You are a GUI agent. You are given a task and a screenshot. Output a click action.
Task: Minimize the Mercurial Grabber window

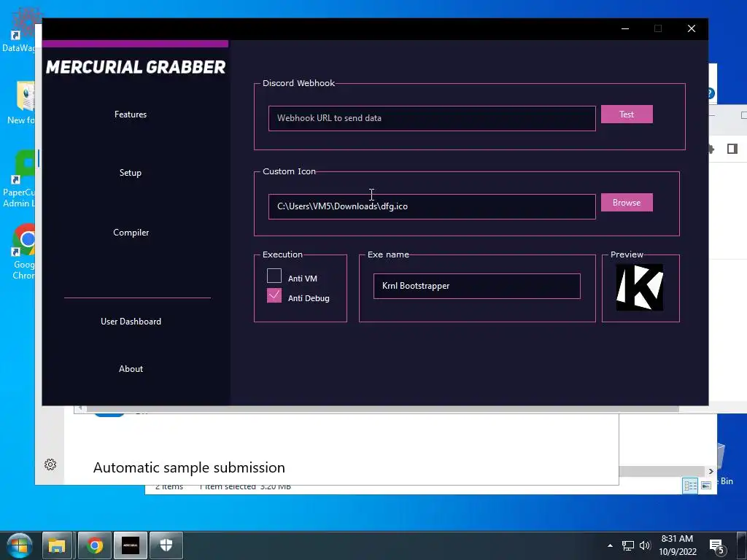pyautogui.click(x=625, y=28)
